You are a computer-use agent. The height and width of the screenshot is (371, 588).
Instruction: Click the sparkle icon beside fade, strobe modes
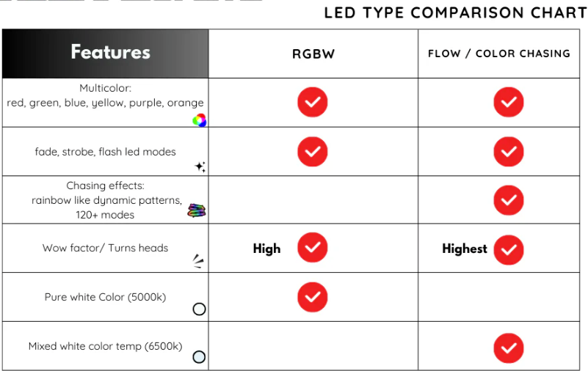(x=200, y=166)
